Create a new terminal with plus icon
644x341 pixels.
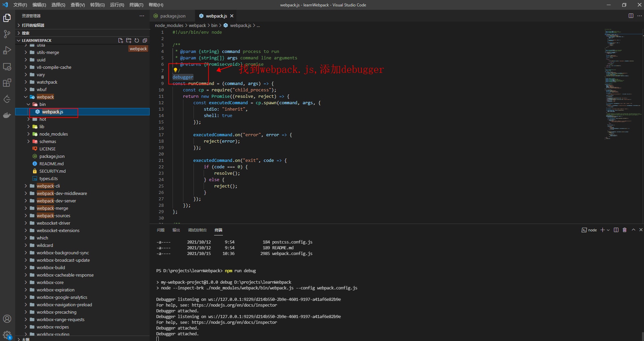(x=602, y=230)
